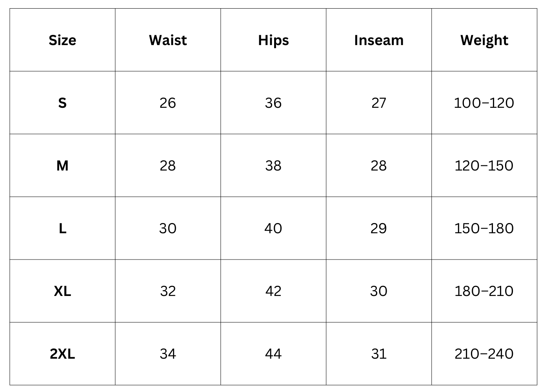This screenshot has height=392, width=549.
Task: Click the Inseam column header
Action: pos(379,40)
